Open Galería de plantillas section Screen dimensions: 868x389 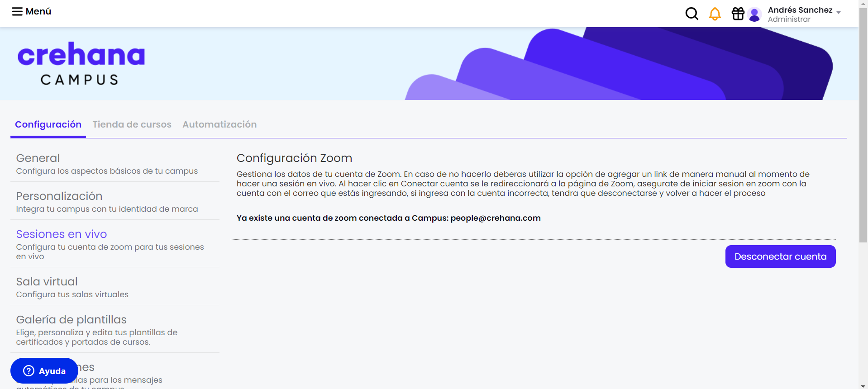[x=115, y=330]
